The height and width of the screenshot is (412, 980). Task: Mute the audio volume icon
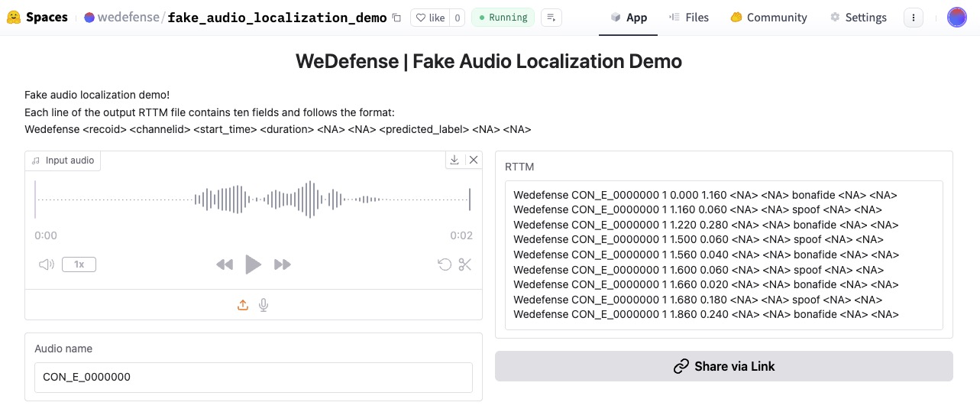(47, 264)
